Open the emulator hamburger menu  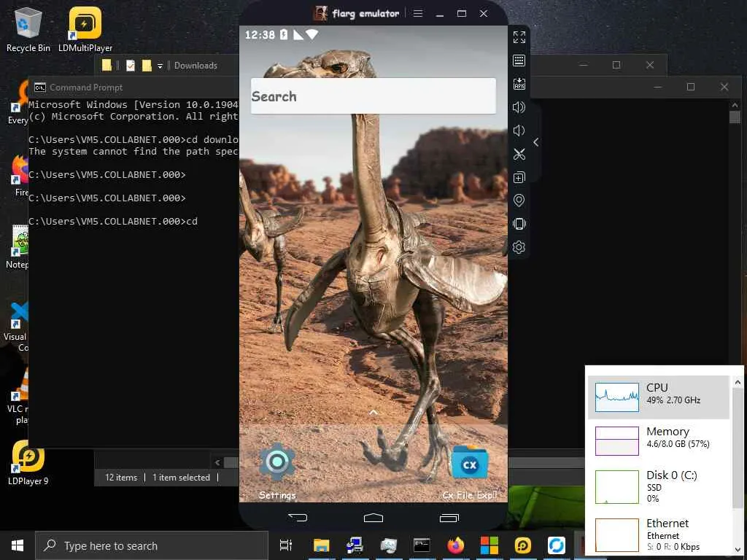(418, 13)
